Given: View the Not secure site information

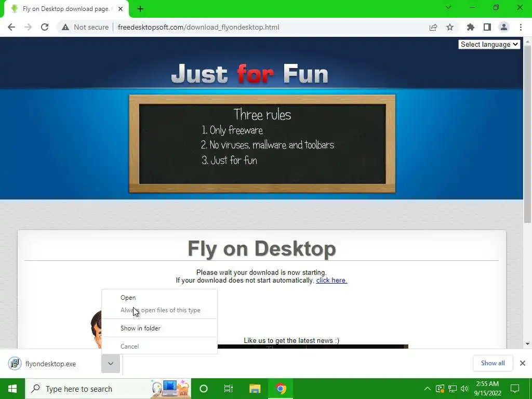Looking at the screenshot, I should (85, 27).
